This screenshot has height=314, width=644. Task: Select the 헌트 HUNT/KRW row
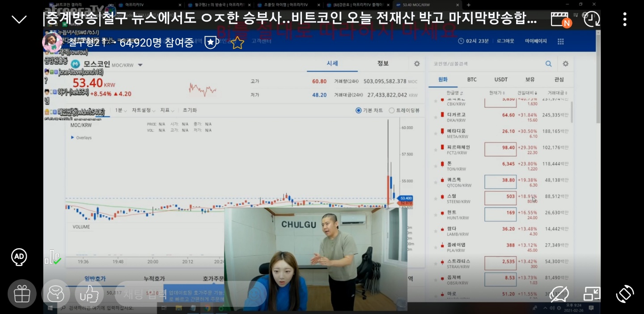[x=501, y=215]
